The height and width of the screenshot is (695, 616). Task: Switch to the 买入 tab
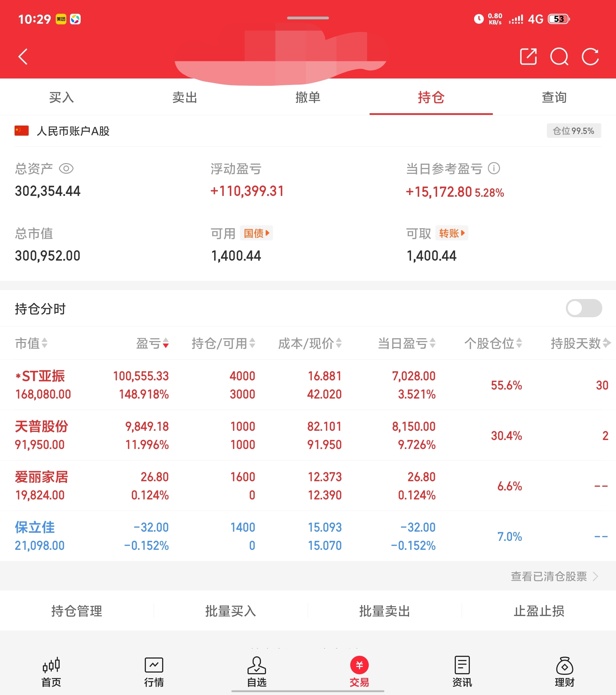coord(62,97)
